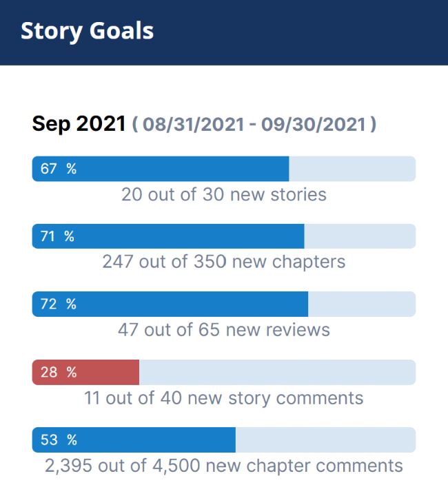Click the unfilled part of the story comments bar

coord(277,372)
